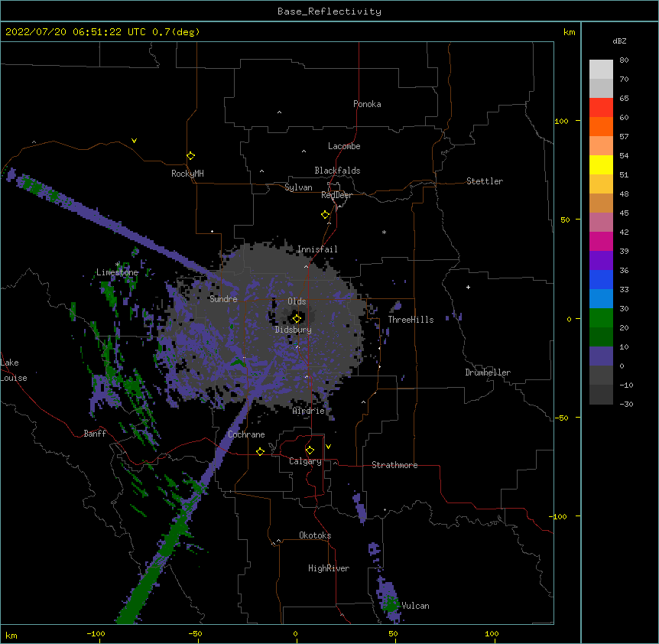Image resolution: width=659 pixels, height=644 pixels.
Task: Select the Drumheller label
Action: point(488,372)
